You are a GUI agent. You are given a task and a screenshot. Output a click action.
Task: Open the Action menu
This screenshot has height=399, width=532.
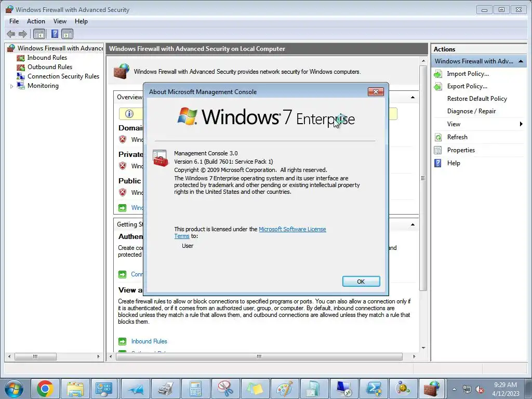tap(36, 21)
